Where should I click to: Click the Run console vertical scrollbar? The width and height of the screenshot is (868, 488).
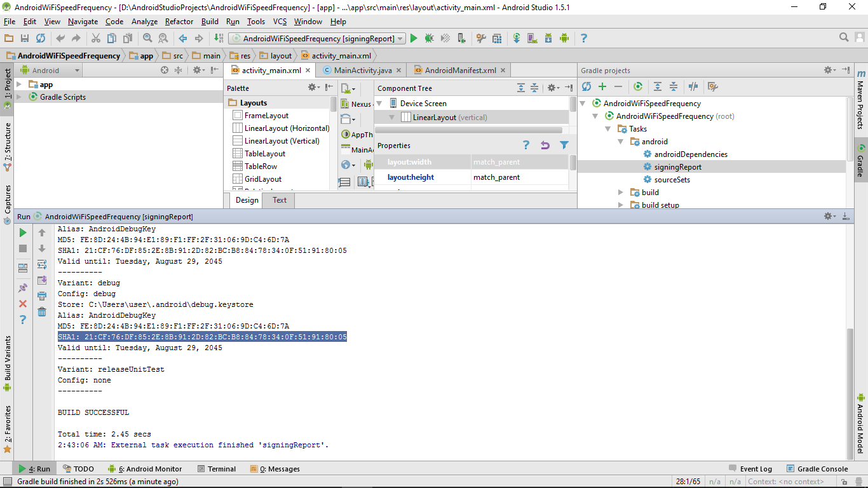tap(850, 393)
